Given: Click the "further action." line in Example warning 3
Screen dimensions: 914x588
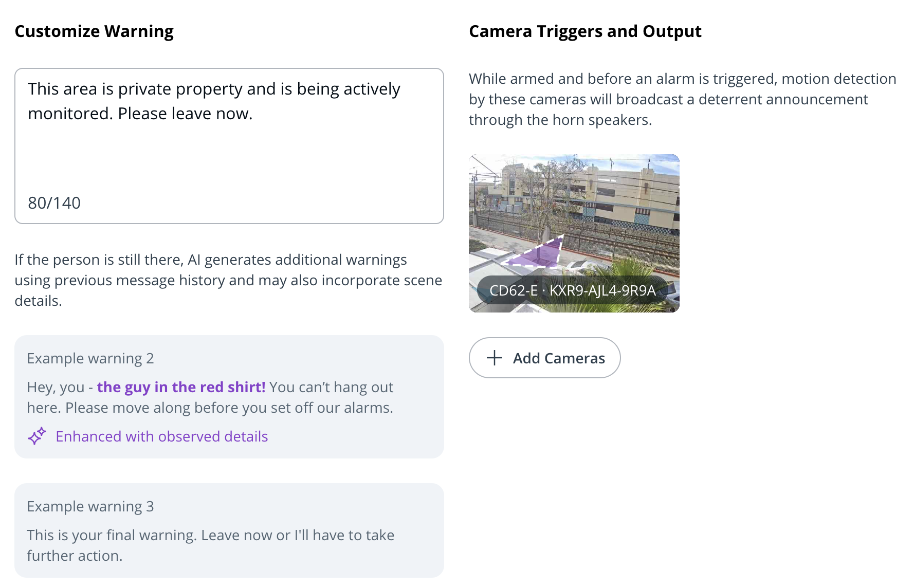Looking at the screenshot, I should pos(75,556).
